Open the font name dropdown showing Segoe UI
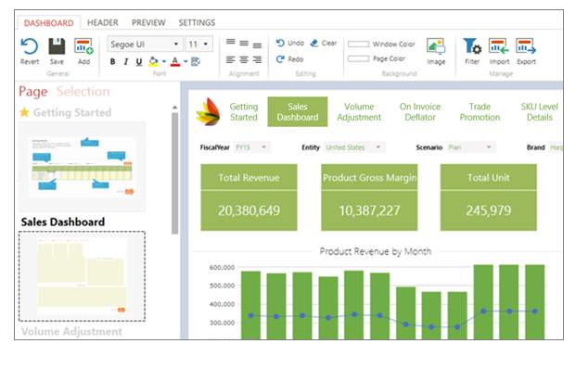This screenshot has width=588, height=369. coord(145,44)
